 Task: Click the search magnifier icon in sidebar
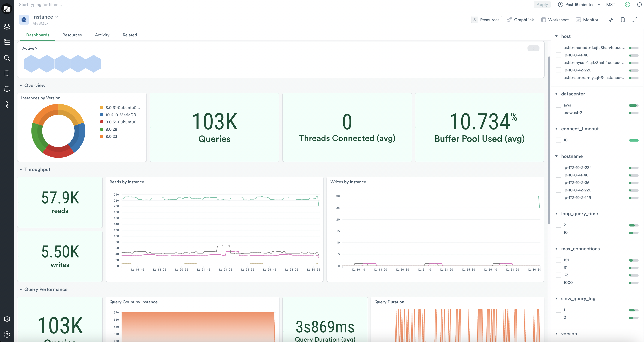(x=7, y=58)
